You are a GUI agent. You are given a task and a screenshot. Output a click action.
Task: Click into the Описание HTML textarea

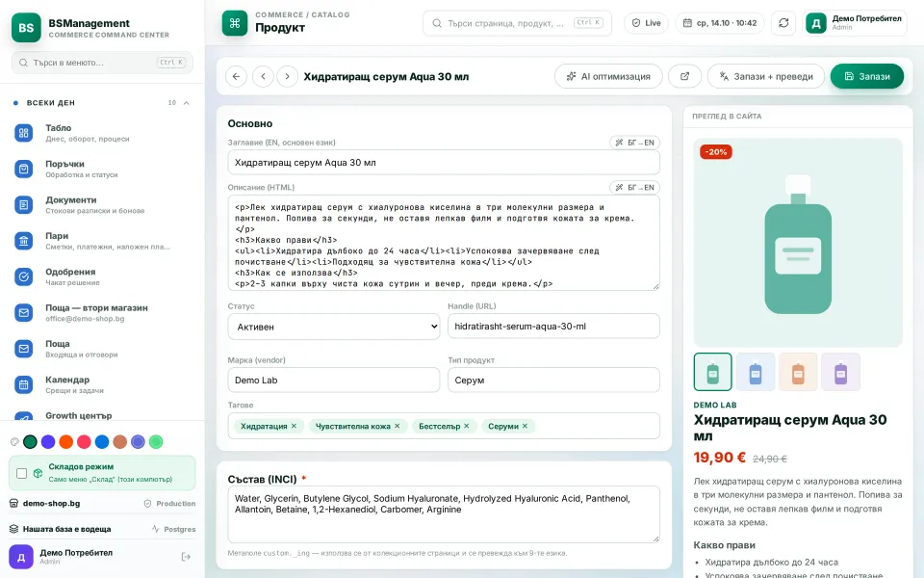[x=444, y=243]
